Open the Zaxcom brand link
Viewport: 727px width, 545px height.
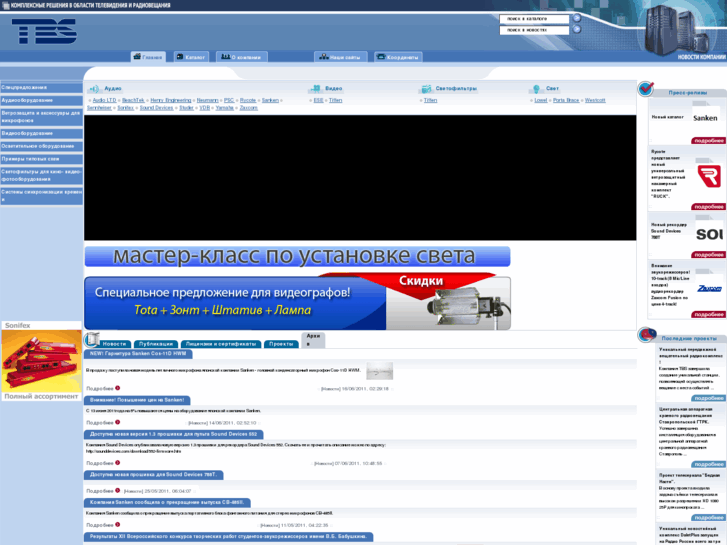[x=249, y=108]
